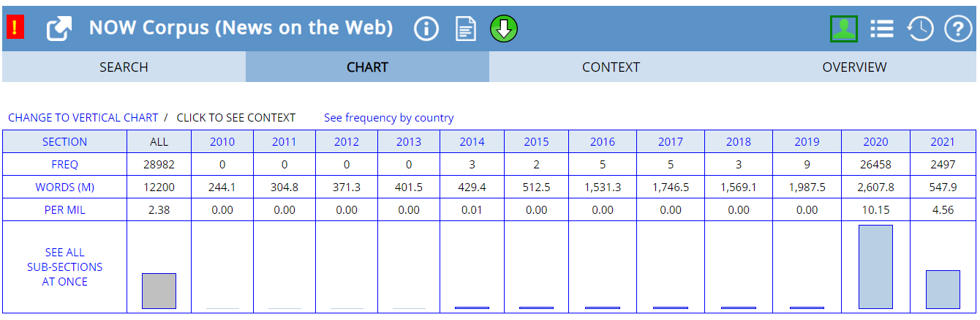Click the NOW Corpus page title
Image resolution: width=980 pixels, height=320 pixels.
click(x=241, y=28)
